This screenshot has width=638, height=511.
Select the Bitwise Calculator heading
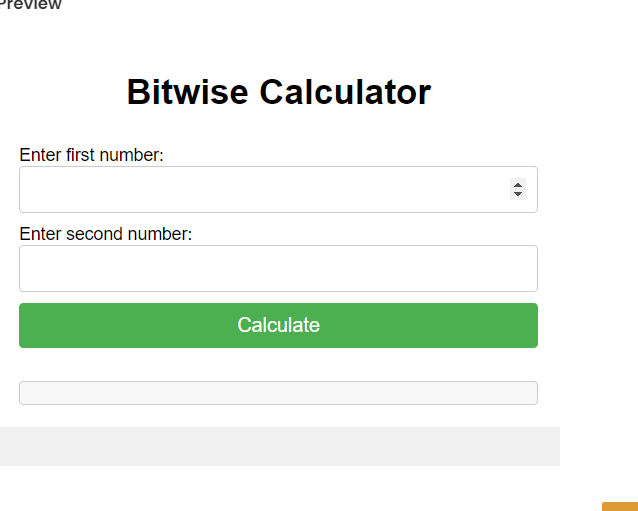pos(278,92)
